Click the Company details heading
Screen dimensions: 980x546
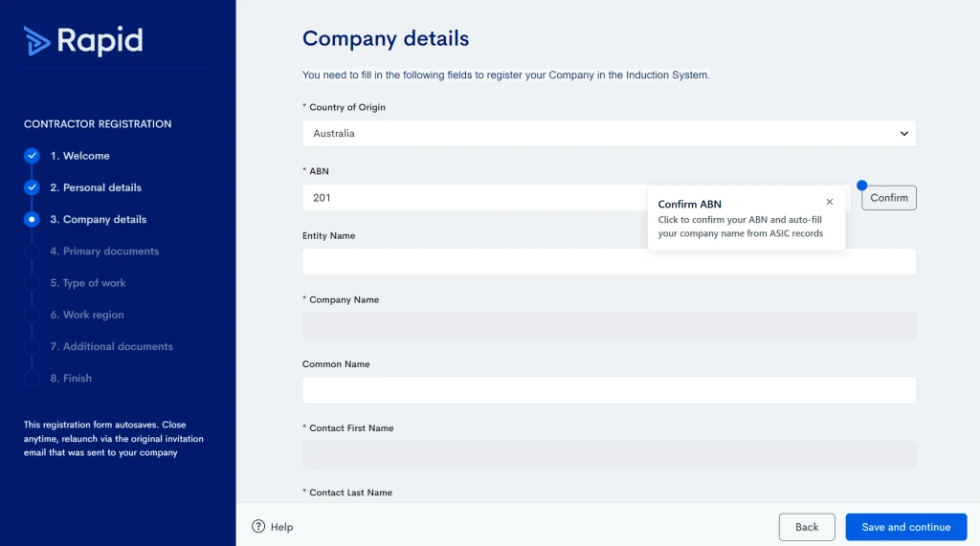pyautogui.click(x=386, y=38)
